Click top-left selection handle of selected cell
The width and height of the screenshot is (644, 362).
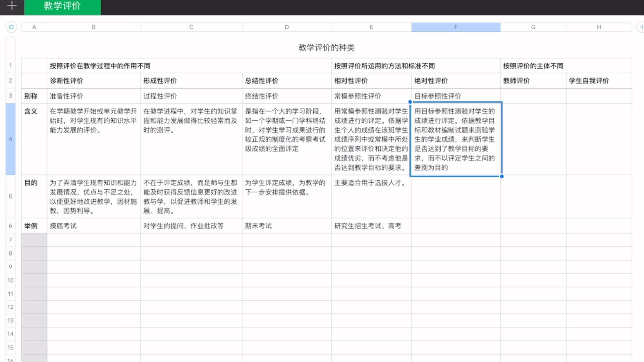[x=410, y=102]
